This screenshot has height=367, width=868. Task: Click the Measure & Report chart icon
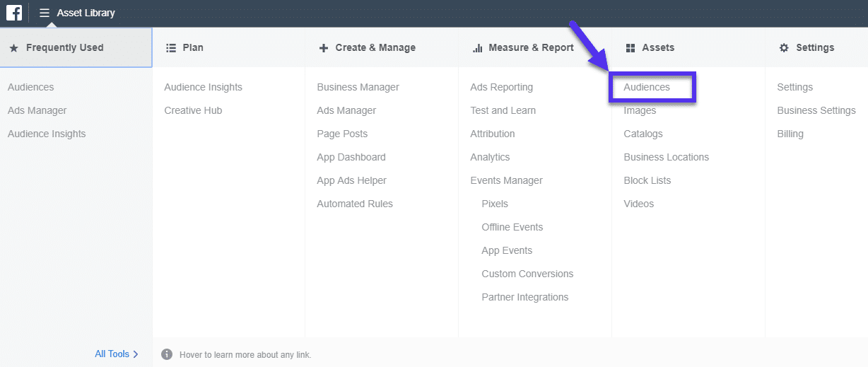tap(477, 48)
